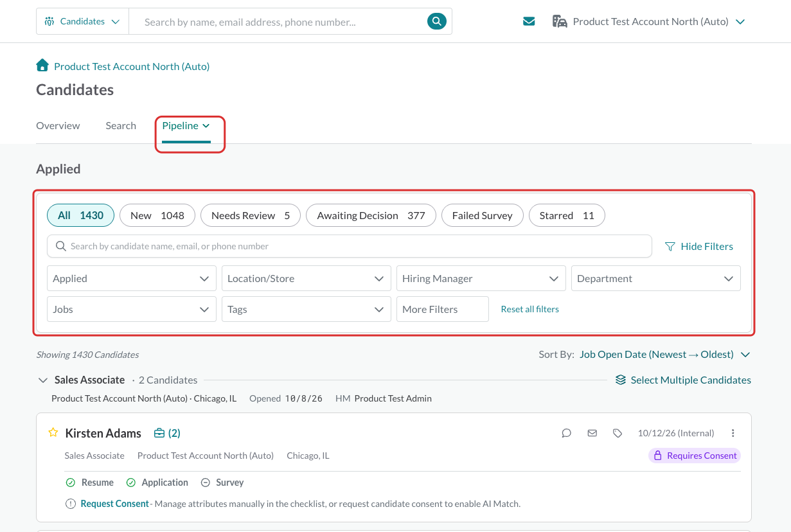The width and height of the screenshot is (791, 532).
Task: Open comment bubble icon for Kirsten Adams
Action: 566,433
